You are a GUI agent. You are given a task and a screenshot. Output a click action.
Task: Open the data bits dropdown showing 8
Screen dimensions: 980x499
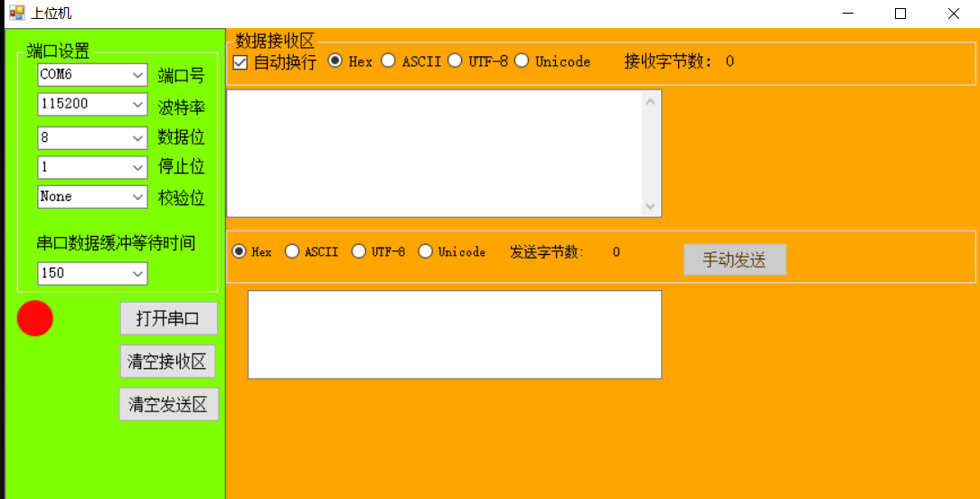(92, 137)
